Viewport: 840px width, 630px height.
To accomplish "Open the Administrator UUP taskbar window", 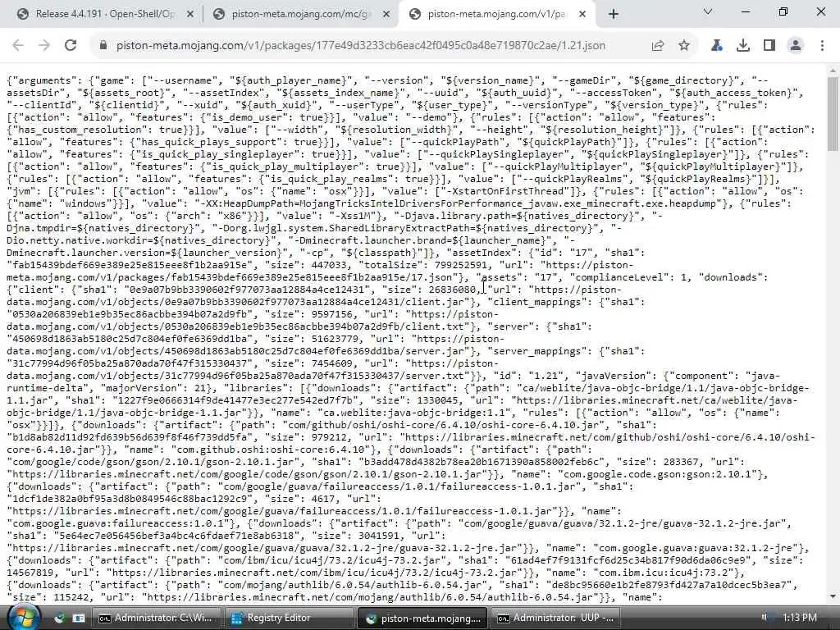I will tap(555, 618).
